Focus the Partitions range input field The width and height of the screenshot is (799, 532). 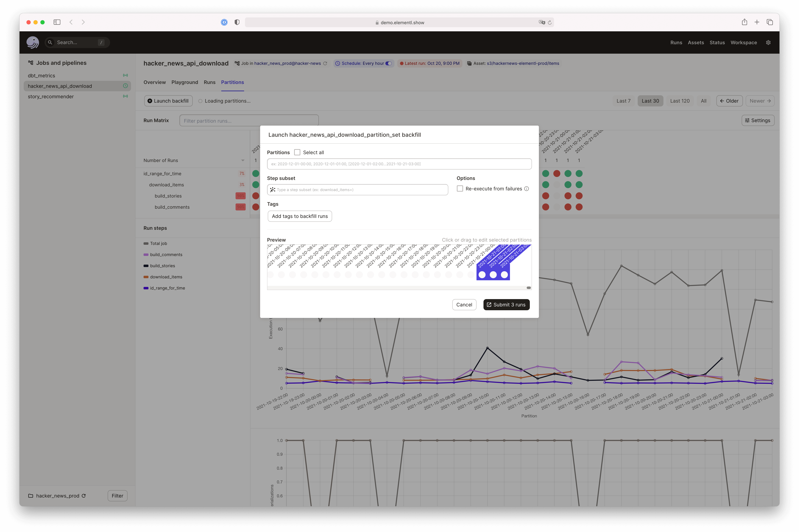tap(399, 164)
